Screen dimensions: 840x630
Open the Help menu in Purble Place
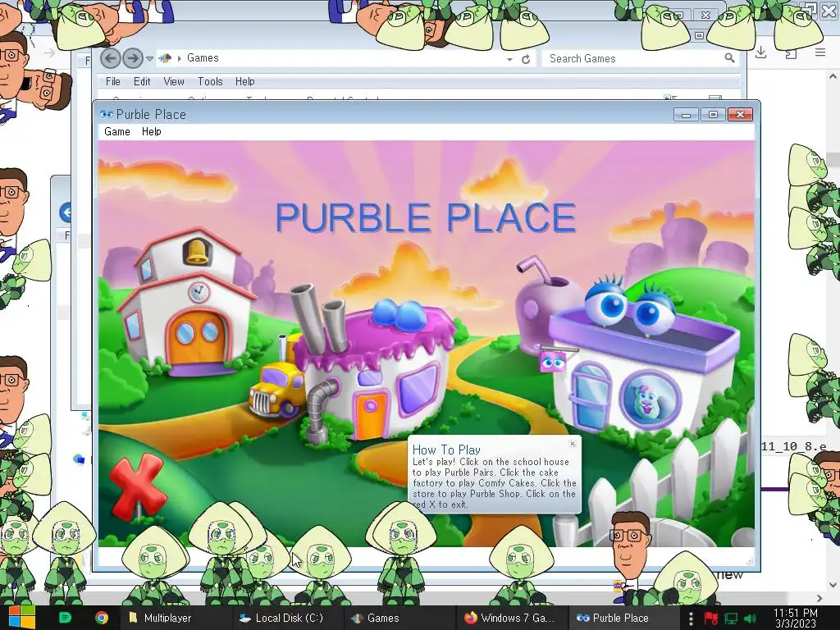(x=152, y=132)
